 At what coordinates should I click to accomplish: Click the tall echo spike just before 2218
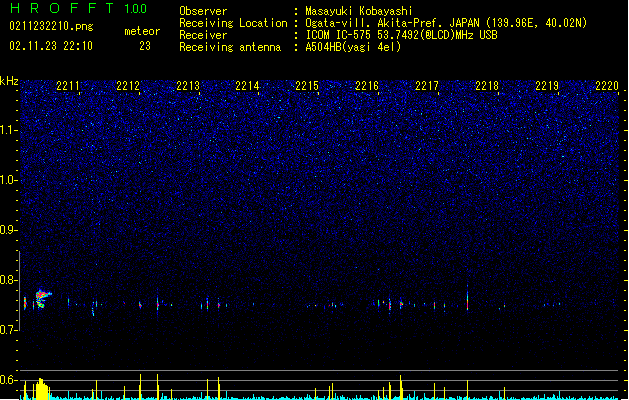[467, 297]
